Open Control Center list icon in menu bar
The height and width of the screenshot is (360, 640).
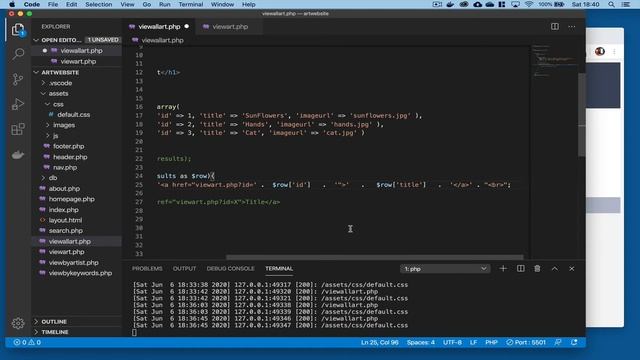click(x=625, y=4)
